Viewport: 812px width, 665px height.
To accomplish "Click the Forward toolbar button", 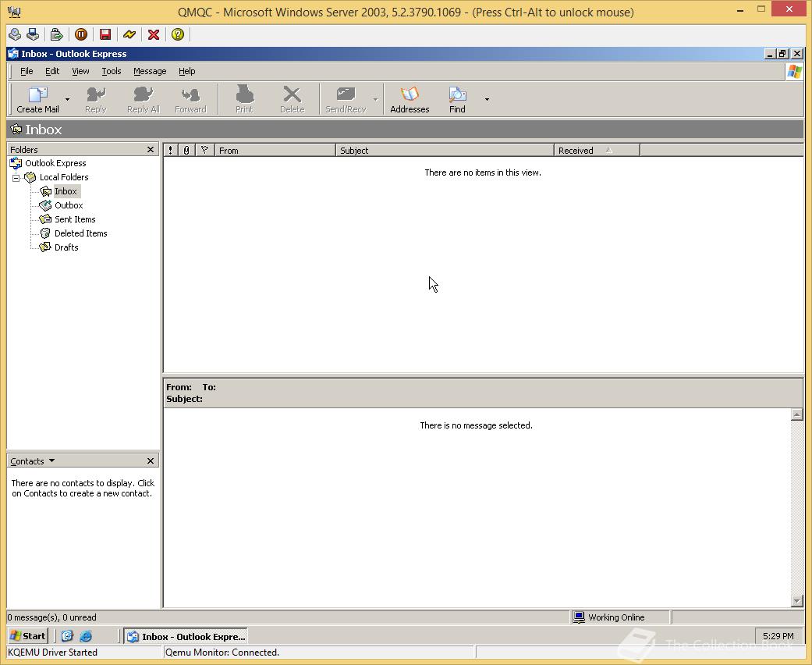I will click(190, 100).
